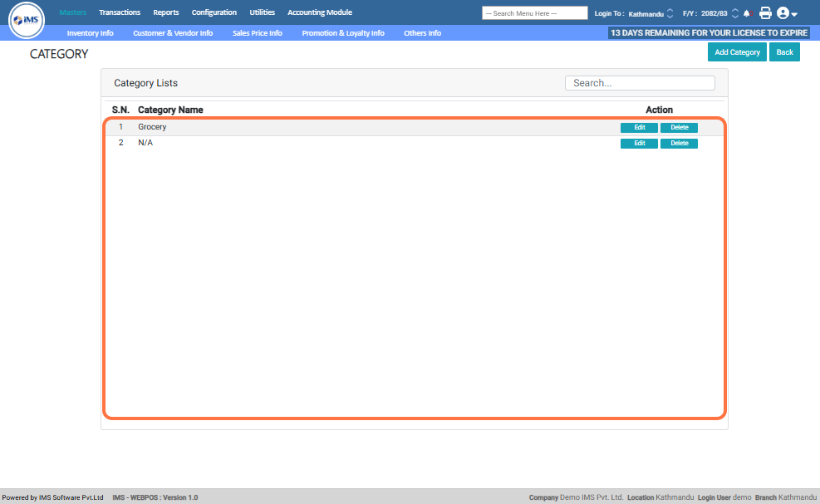
Task: Delete the N/A category
Action: click(679, 144)
